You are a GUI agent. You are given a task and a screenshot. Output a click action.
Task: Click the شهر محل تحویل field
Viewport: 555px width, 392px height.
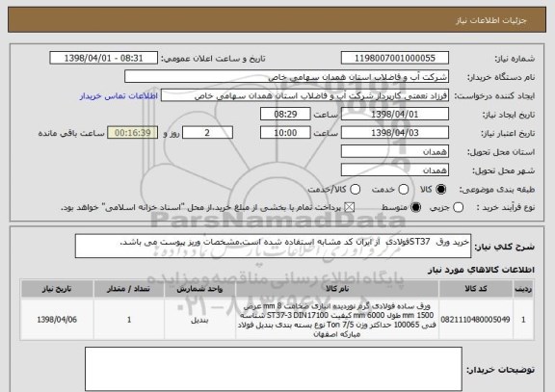tap(395, 170)
